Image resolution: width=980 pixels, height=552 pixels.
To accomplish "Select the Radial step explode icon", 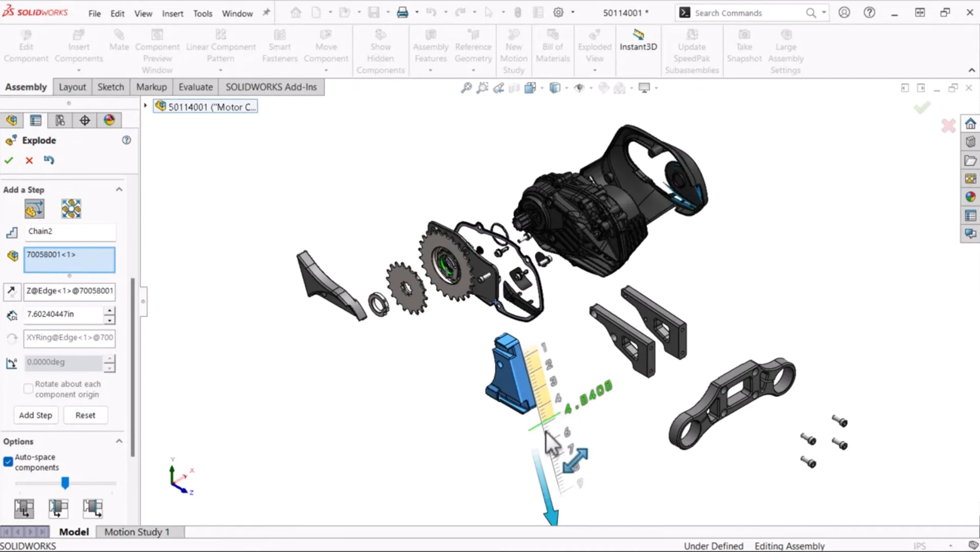I will [71, 209].
